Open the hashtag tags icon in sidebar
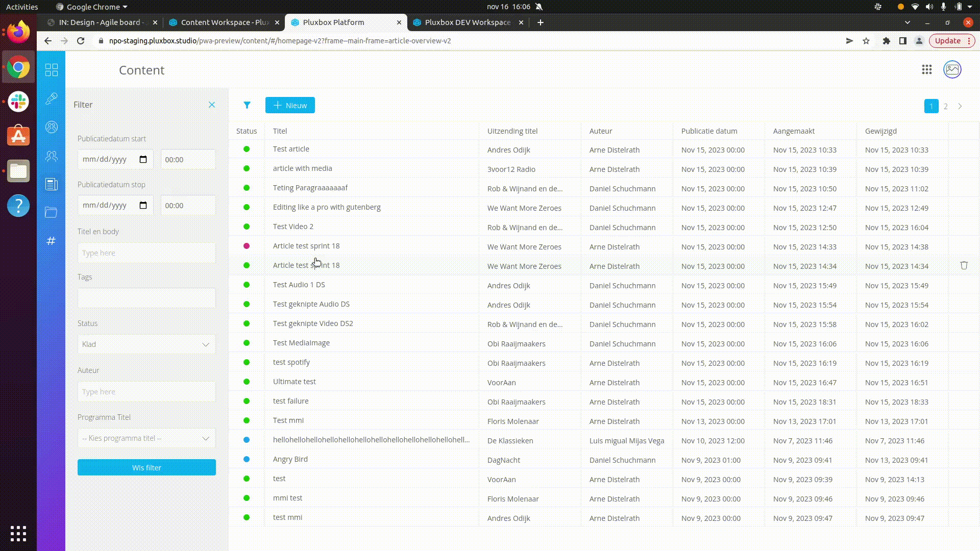980x551 pixels. pos(51,241)
